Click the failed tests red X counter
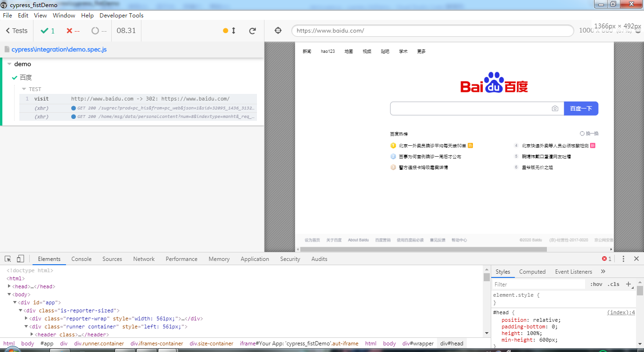The image size is (644, 352). click(73, 31)
